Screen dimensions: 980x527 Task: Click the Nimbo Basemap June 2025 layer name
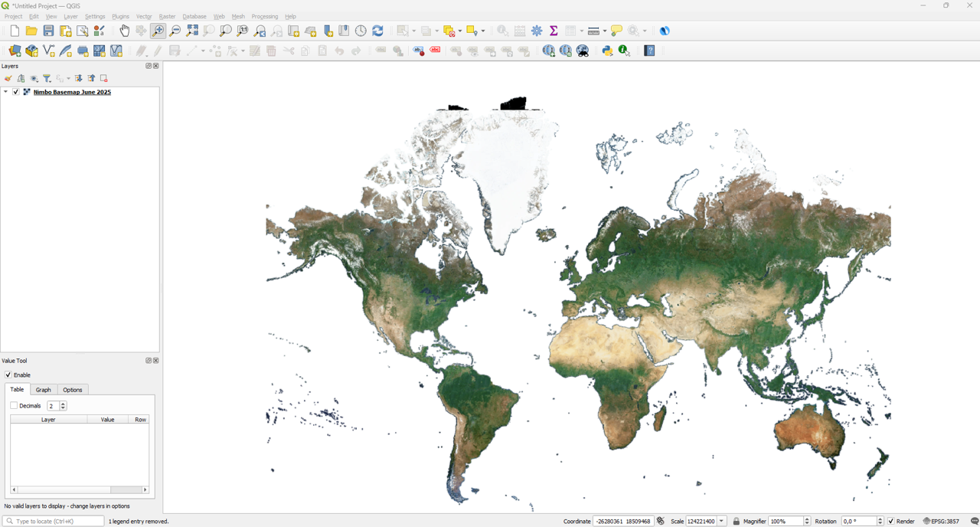pyautogui.click(x=71, y=91)
